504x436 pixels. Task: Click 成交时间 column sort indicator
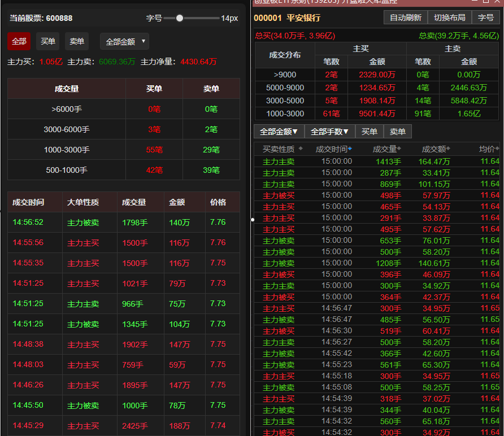point(350,149)
